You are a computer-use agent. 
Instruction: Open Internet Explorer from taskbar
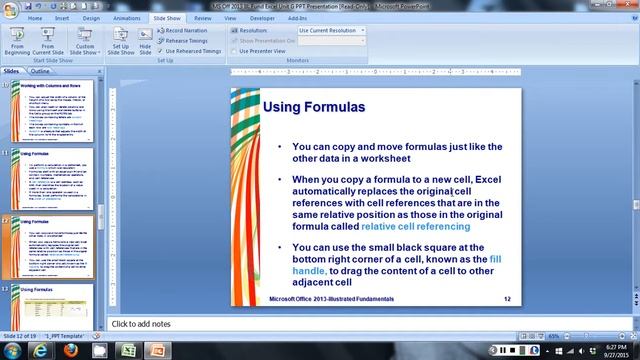tap(40, 351)
